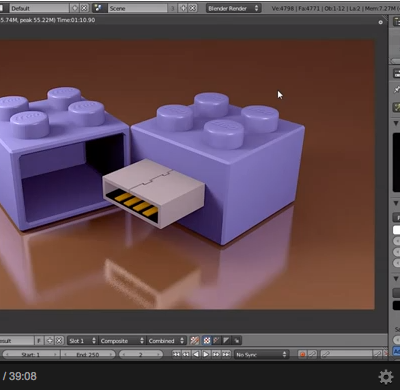The image size is (400, 390).
Task: Jump to the end frame
Action: click(226, 354)
